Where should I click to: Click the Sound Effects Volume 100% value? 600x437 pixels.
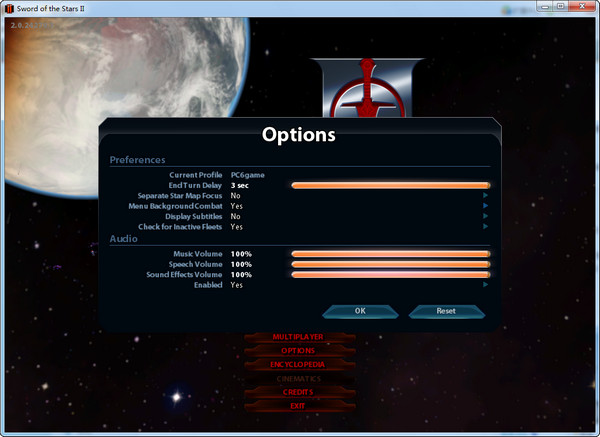(x=241, y=275)
